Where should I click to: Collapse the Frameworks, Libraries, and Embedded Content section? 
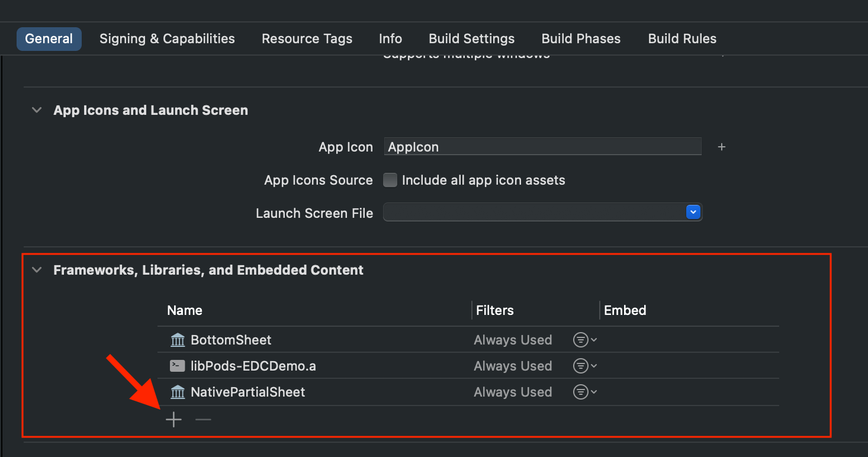pyautogui.click(x=36, y=269)
